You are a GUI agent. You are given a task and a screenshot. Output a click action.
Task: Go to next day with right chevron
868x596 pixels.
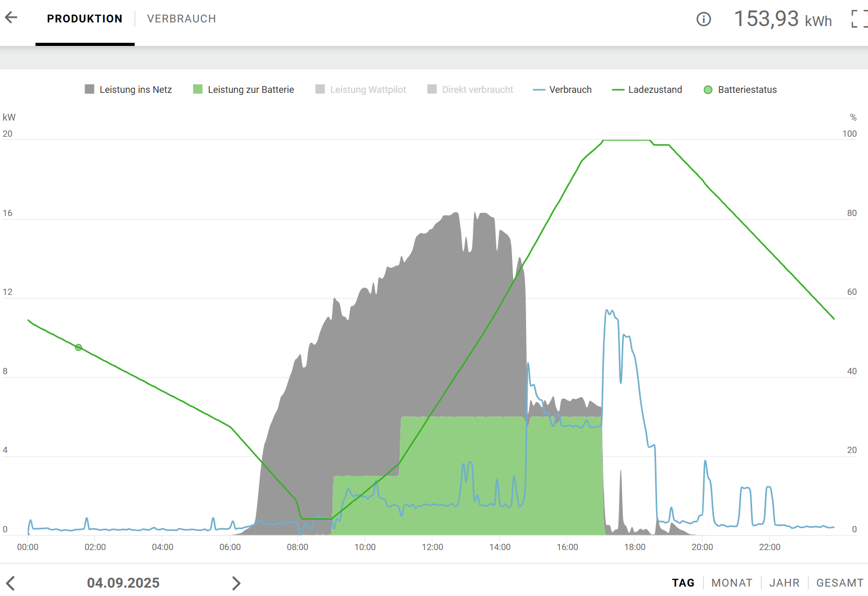coord(236,583)
